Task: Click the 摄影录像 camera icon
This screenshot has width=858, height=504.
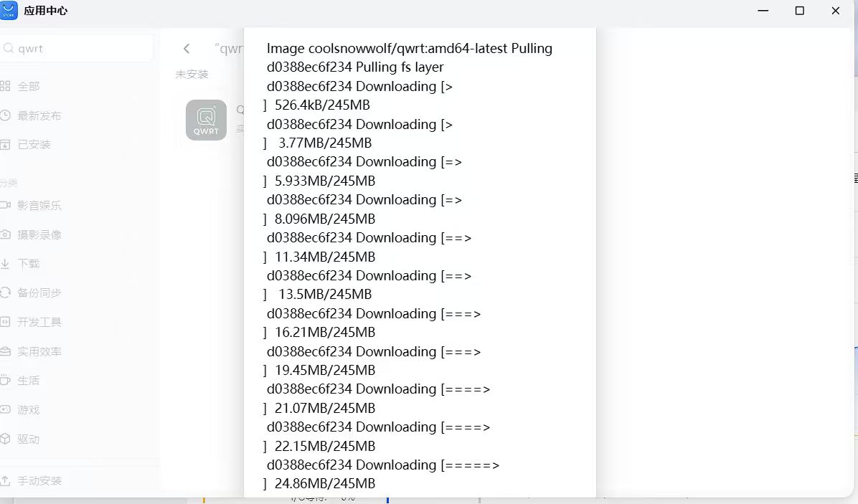Action: [x=6, y=234]
